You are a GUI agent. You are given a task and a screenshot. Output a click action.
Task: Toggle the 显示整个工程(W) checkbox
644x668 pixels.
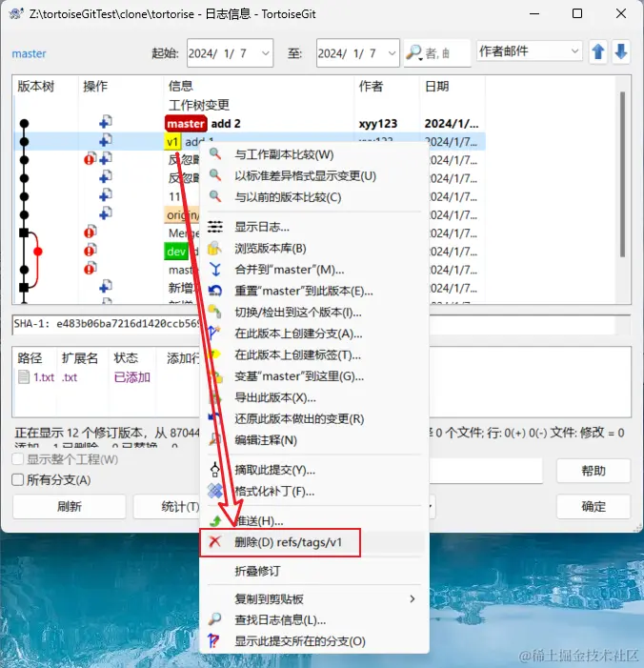click(x=18, y=459)
